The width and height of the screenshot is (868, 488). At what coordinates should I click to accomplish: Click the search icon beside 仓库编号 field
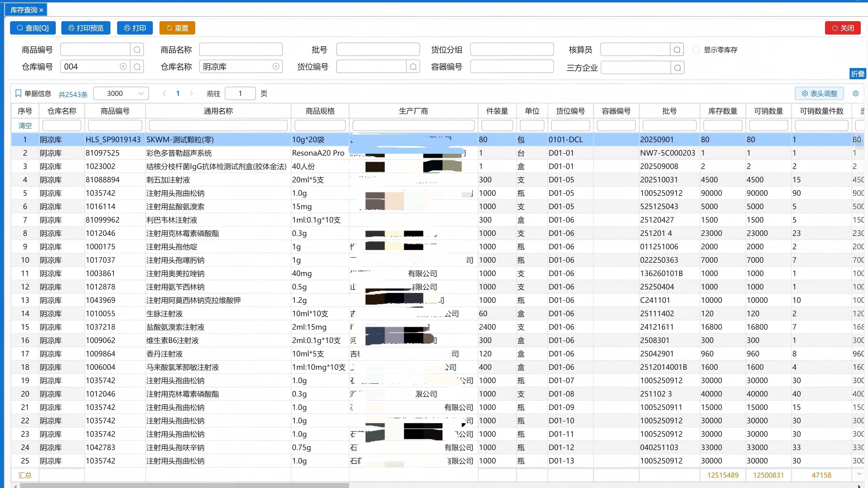[x=137, y=67]
